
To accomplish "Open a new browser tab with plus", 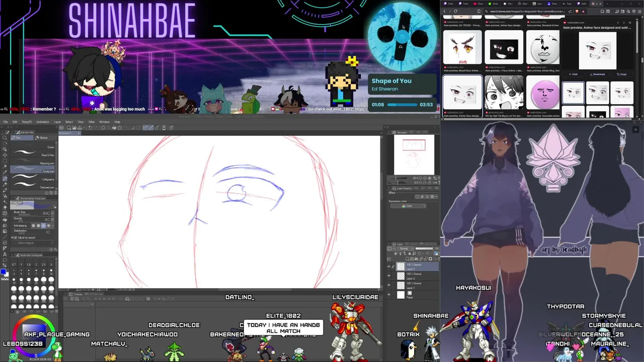I will coord(607,4).
